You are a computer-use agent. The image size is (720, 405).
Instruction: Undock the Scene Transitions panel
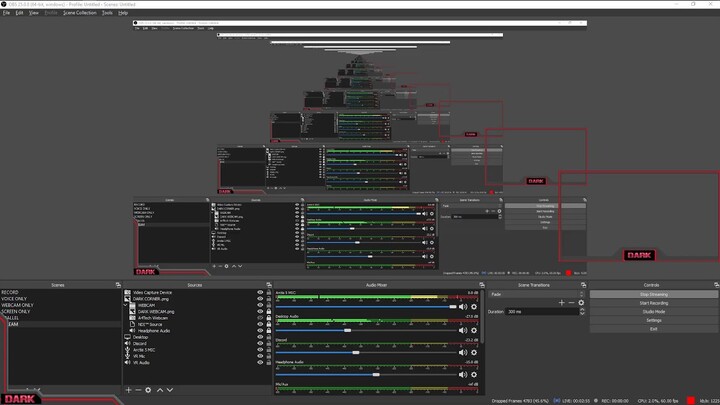pos(583,285)
